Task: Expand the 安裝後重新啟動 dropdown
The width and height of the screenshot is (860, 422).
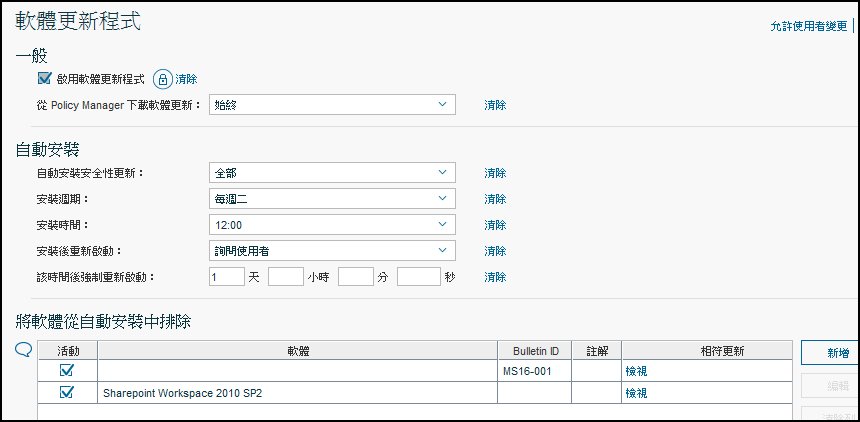Action: 332,251
